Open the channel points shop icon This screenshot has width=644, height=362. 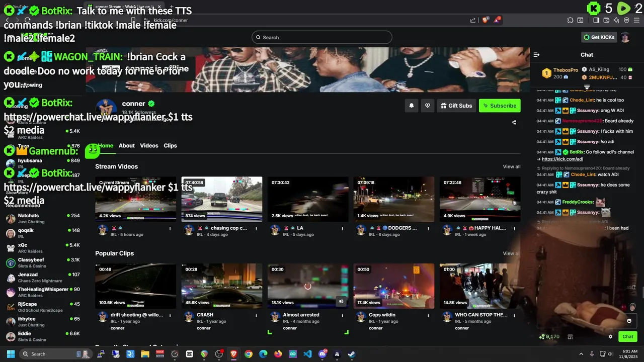coord(571,336)
